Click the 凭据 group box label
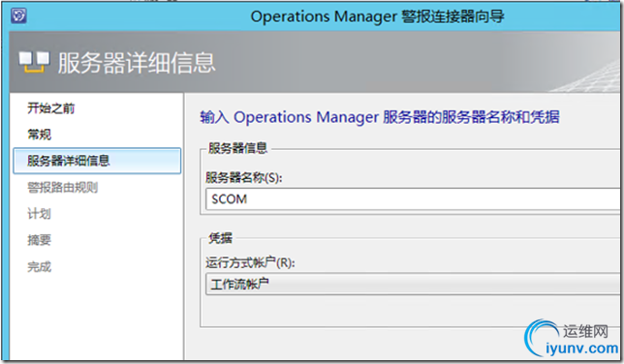The width and height of the screenshot is (624, 364). tap(221, 238)
